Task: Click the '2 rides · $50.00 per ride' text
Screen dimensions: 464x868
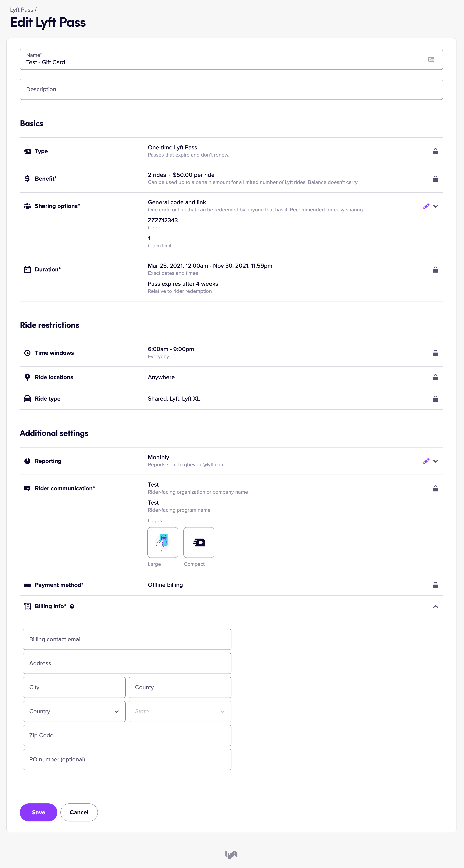Action: tap(181, 175)
